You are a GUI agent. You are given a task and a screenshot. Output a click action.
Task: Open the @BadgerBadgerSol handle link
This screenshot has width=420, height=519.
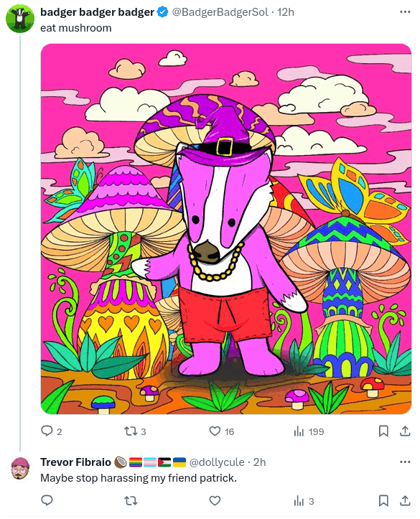coord(220,12)
